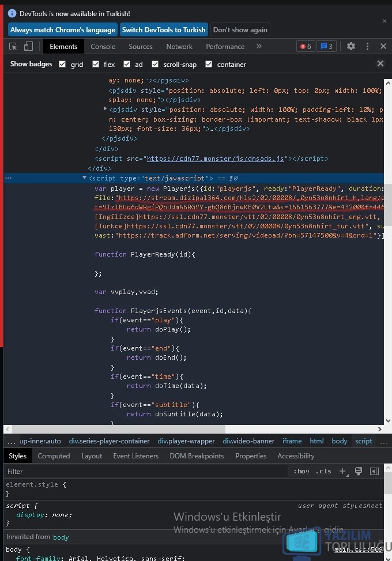Viewport: 392px width, 561px height.
Task: Open the dnsads.js script link
Action: 216,159
